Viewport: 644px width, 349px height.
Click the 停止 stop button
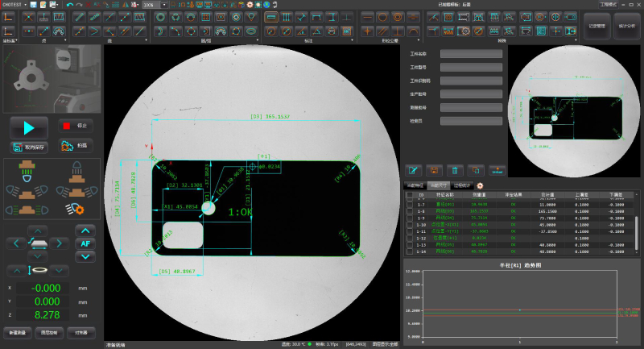click(75, 126)
